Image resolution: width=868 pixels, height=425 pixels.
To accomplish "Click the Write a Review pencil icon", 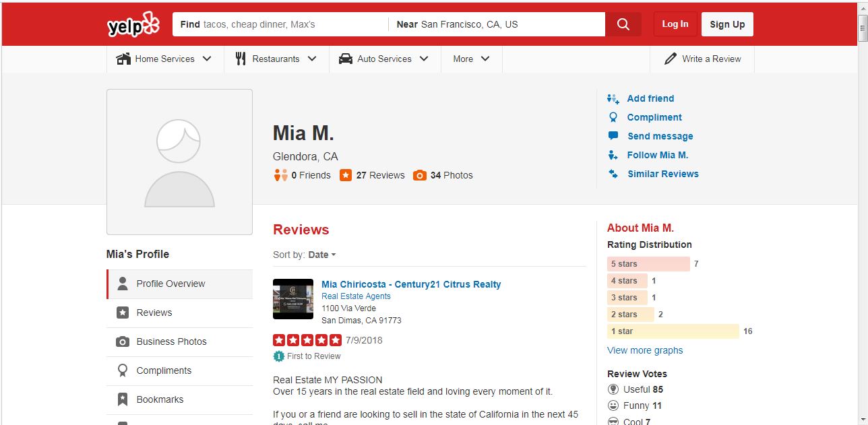I will pos(670,59).
